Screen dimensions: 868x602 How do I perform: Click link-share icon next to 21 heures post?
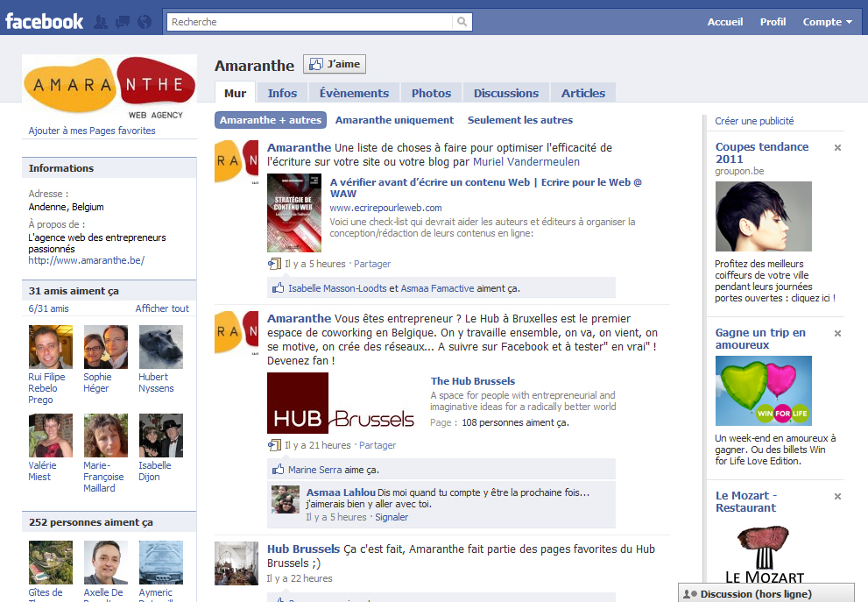pyautogui.click(x=274, y=445)
